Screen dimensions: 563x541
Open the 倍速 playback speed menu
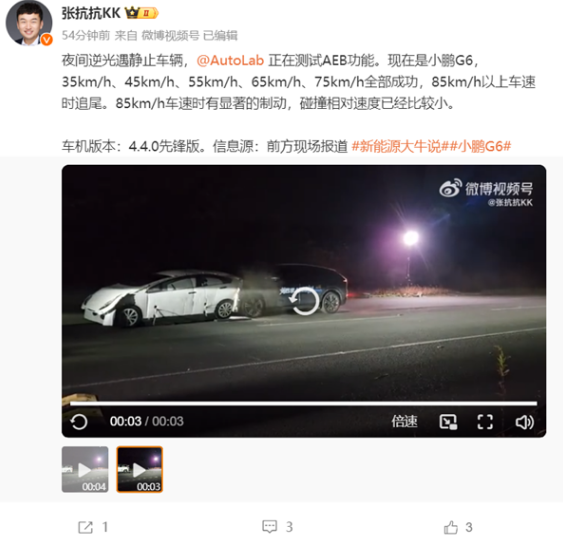404,421
